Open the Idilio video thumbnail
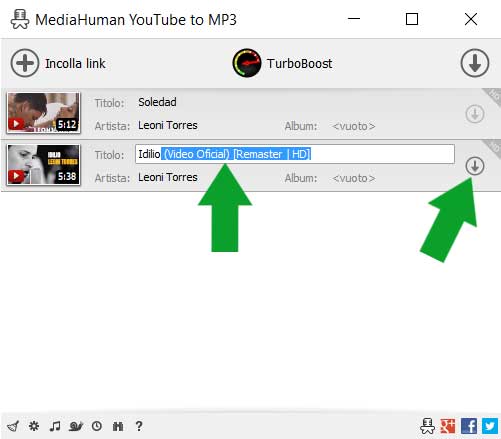This screenshot has width=501, height=439. [44, 164]
